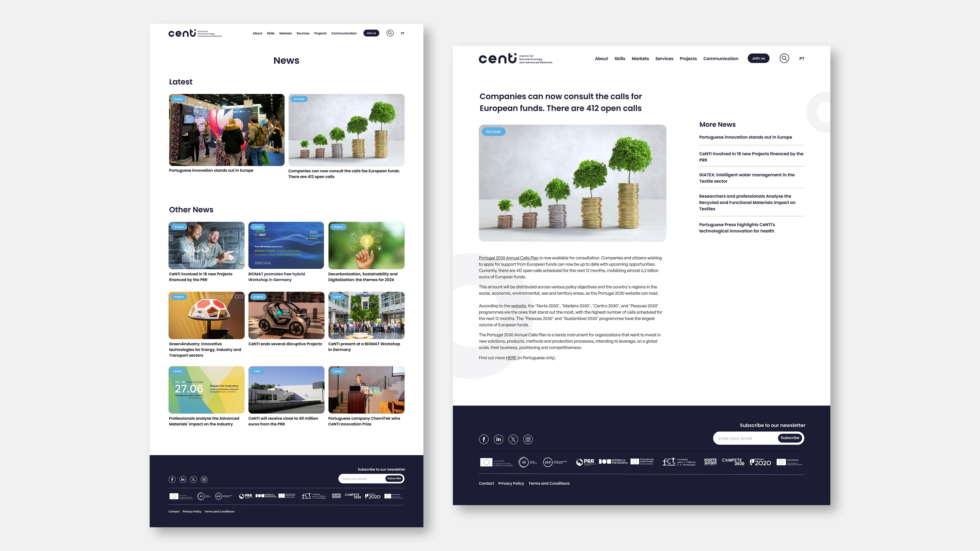Open X (Twitter) icon in right footer
Screen dimensions: 980x551
coord(513,439)
